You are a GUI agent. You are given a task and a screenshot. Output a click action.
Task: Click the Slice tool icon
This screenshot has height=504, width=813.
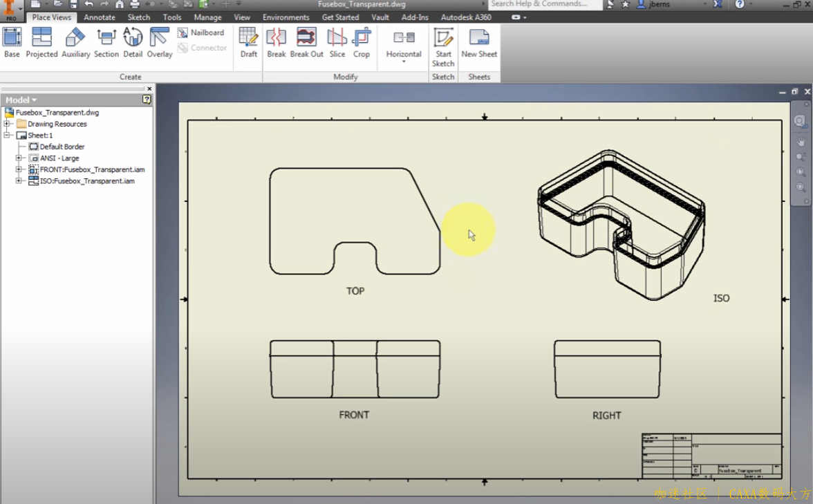pos(337,37)
